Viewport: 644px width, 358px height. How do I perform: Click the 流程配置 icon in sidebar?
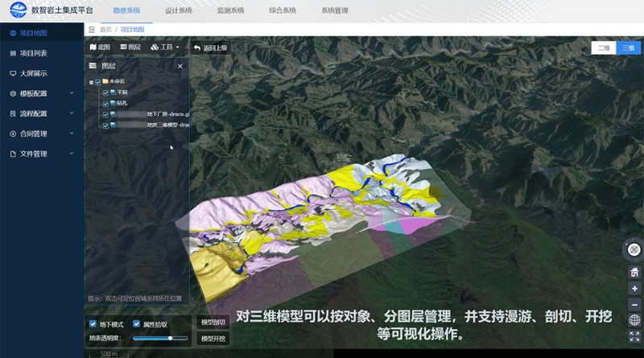tap(13, 113)
